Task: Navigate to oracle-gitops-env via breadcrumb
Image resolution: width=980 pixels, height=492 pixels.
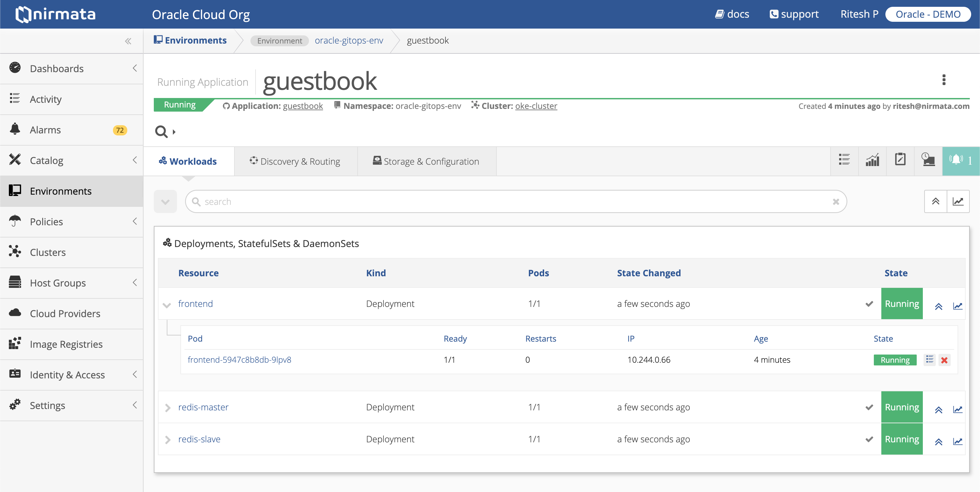Action: 349,40
